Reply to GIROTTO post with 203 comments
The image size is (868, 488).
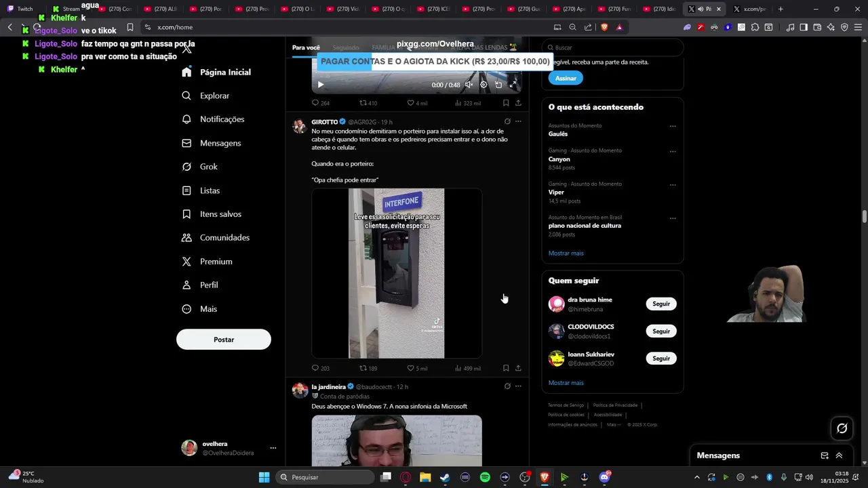tap(320, 368)
